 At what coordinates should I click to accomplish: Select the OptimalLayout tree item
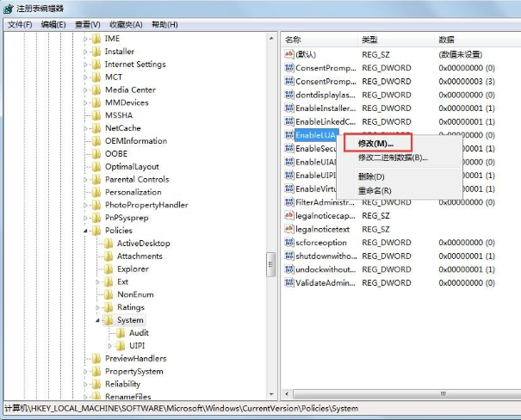[x=132, y=167]
